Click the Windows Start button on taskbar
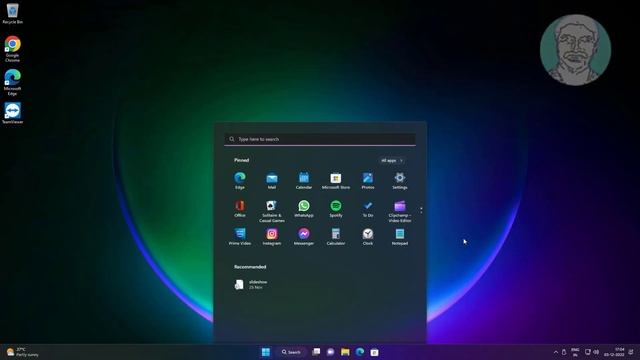 pos(266,352)
